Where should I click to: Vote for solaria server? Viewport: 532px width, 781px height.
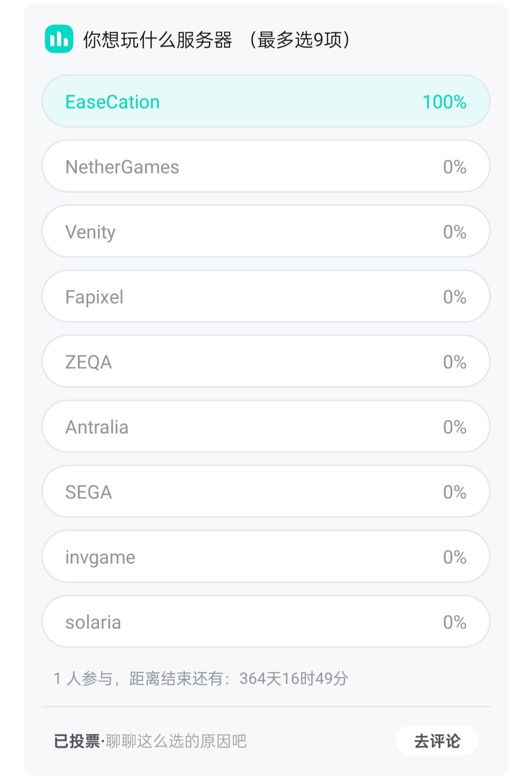point(266,622)
